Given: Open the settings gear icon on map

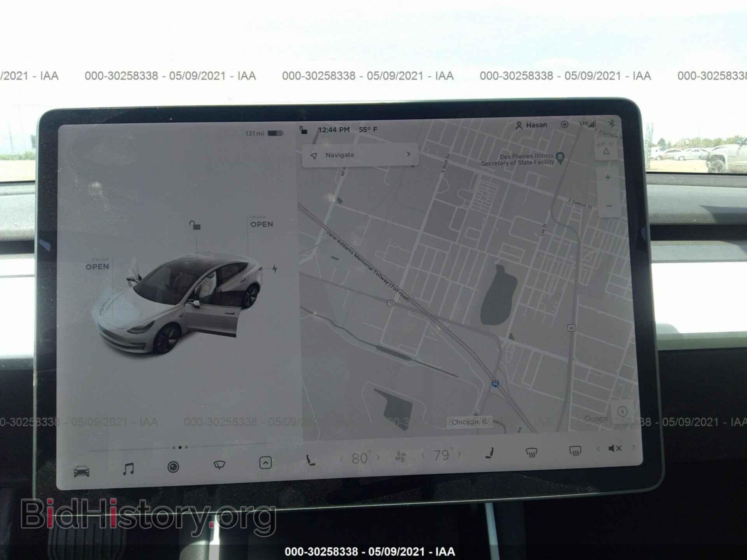Looking at the screenshot, I should click(x=564, y=124).
